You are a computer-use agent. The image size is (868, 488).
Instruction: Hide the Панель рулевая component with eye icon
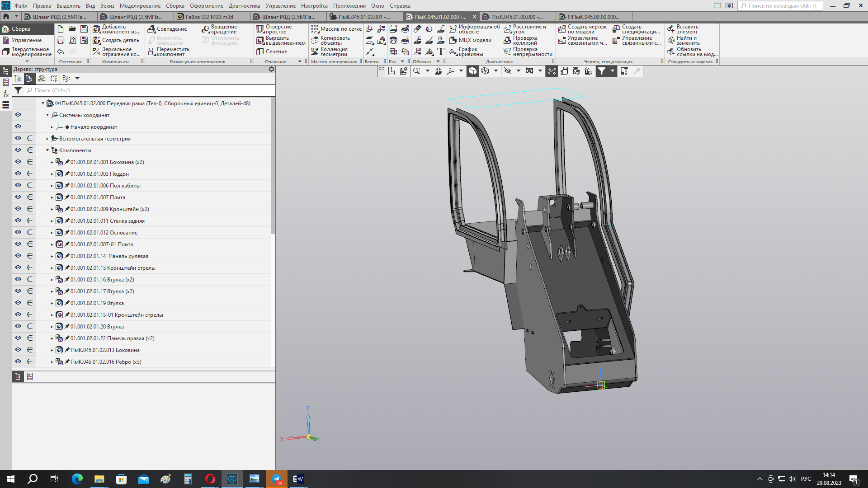click(x=18, y=256)
